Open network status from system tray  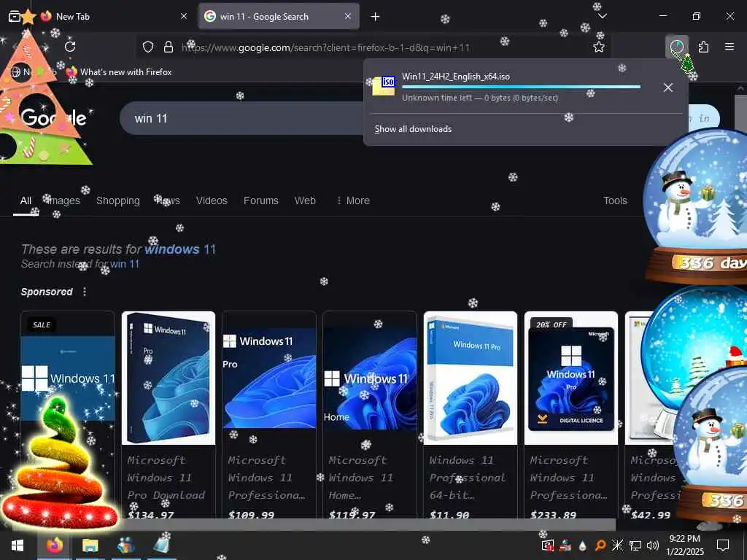tap(635, 545)
